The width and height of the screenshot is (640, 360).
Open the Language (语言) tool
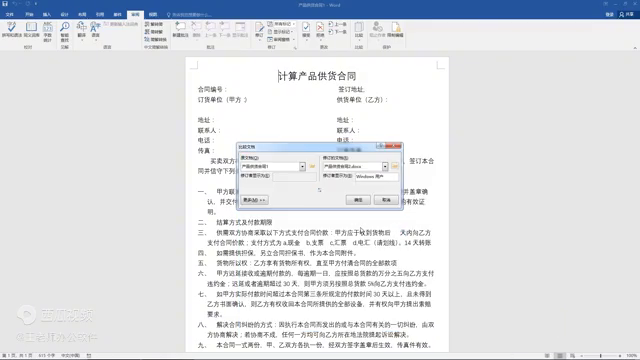96,30
